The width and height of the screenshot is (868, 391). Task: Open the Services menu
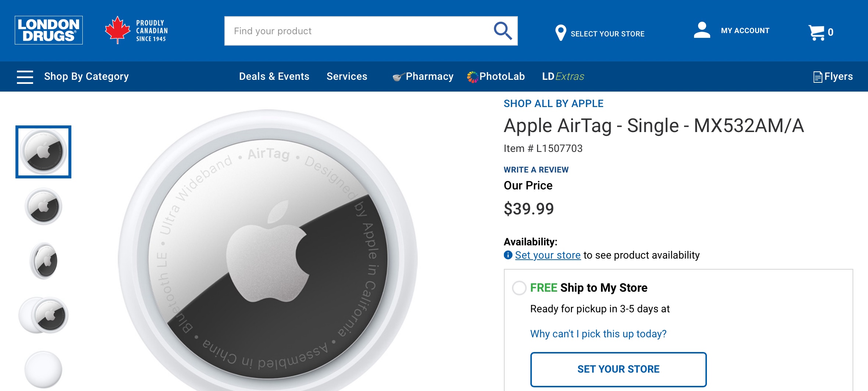pyautogui.click(x=347, y=77)
